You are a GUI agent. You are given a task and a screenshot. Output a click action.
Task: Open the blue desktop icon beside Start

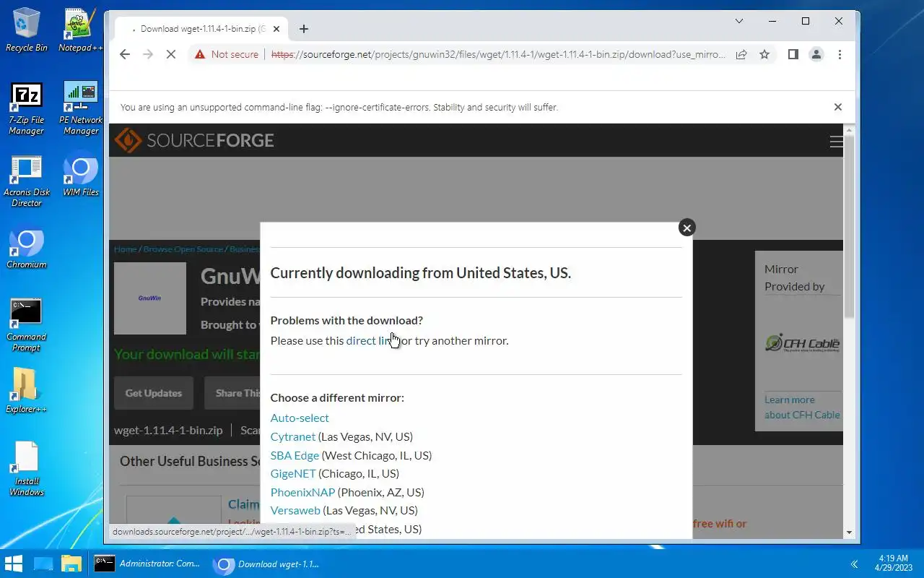pos(43,564)
